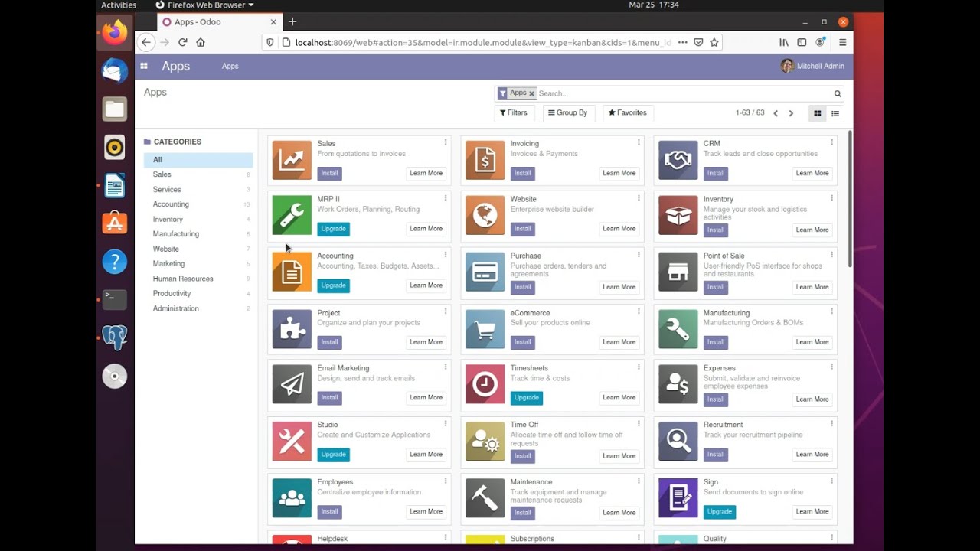Open the Filters dropdown
The image size is (980, 551).
pos(514,113)
